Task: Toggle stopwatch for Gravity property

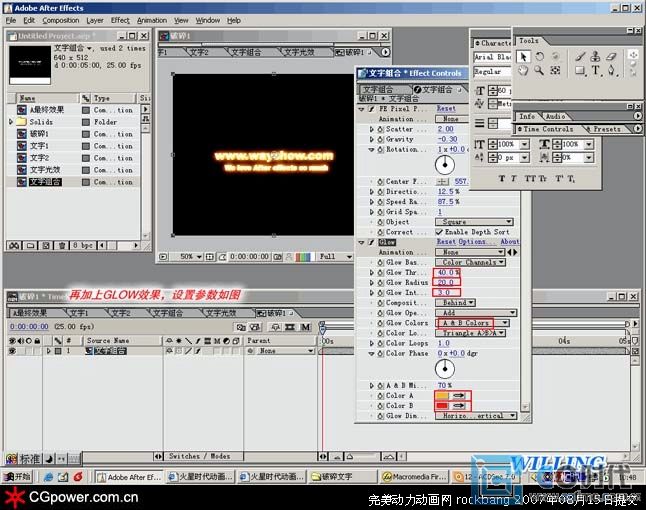Action: click(x=381, y=140)
